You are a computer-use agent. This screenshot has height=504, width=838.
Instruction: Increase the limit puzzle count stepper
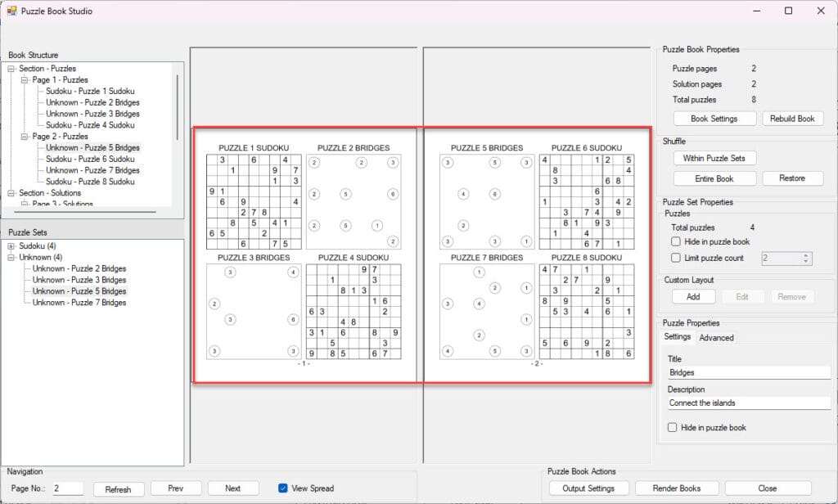pyautogui.click(x=806, y=254)
